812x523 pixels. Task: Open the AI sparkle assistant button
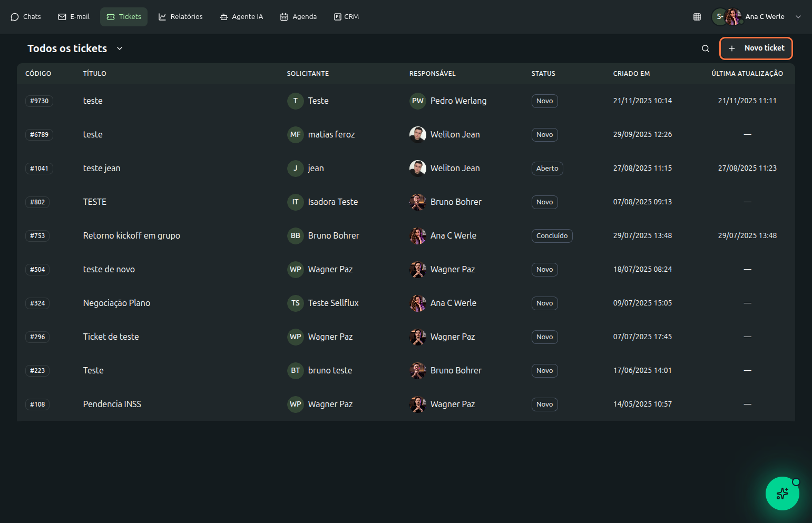pyautogui.click(x=782, y=494)
